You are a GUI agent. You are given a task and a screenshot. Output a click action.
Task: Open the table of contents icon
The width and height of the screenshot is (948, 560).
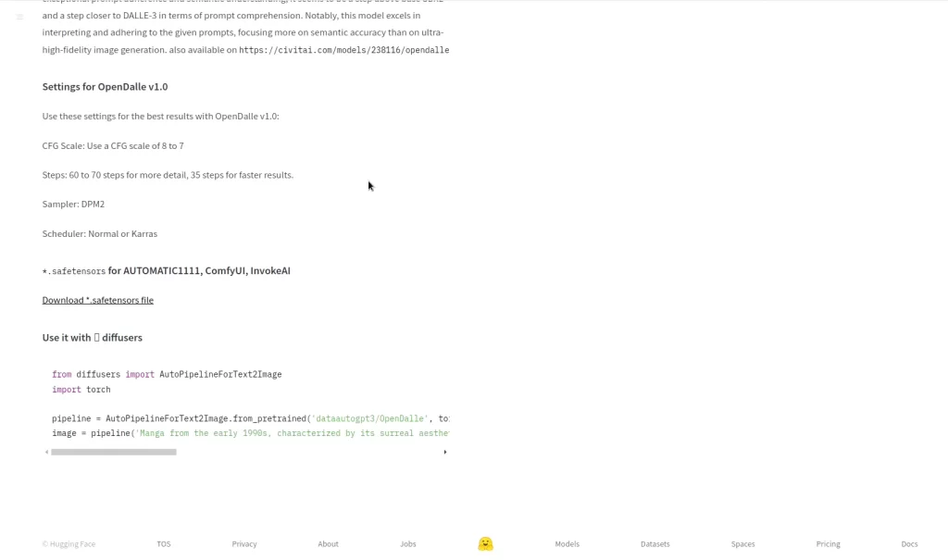19,18
